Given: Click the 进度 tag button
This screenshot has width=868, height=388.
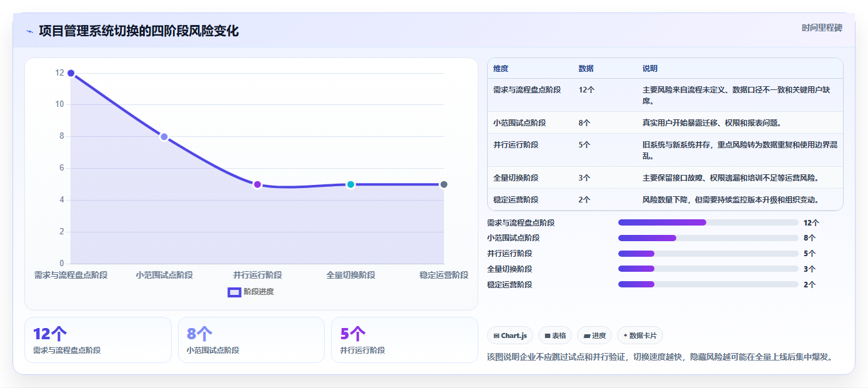Looking at the screenshot, I should [x=594, y=336].
